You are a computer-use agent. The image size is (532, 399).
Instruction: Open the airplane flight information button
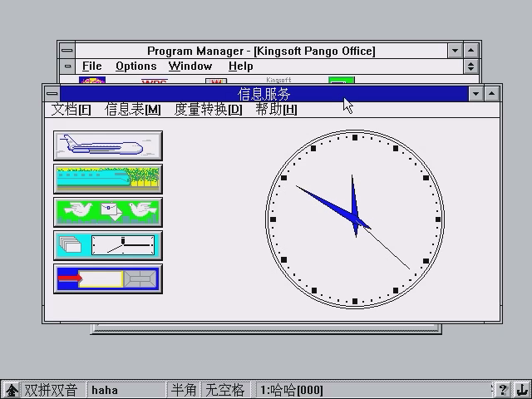tap(108, 145)
